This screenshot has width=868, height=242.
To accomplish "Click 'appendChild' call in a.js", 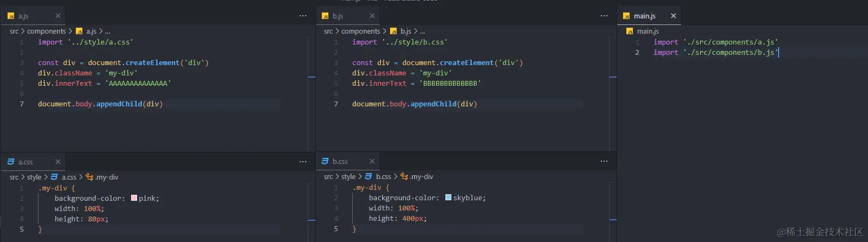I will [x=119, y=104].
